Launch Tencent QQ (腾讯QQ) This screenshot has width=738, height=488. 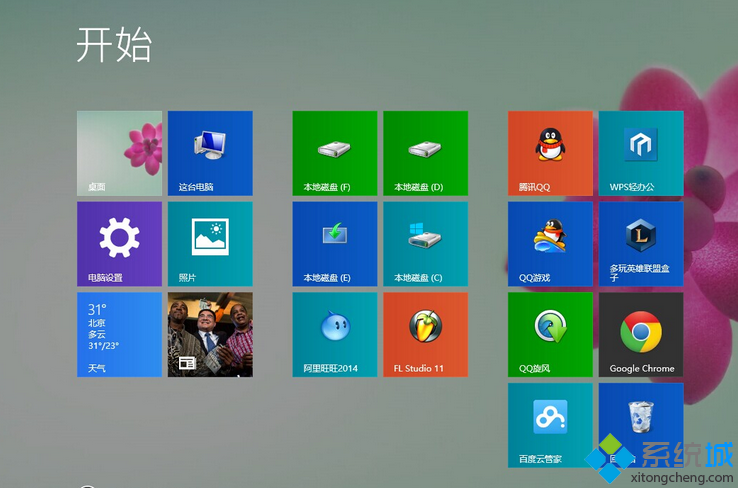point(551,153)
